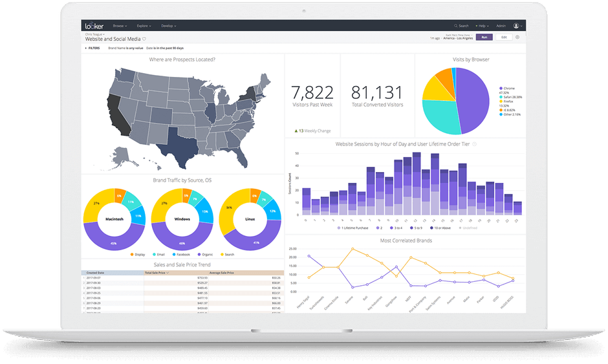Expand the FILTERS section

(x=92, y=48)
